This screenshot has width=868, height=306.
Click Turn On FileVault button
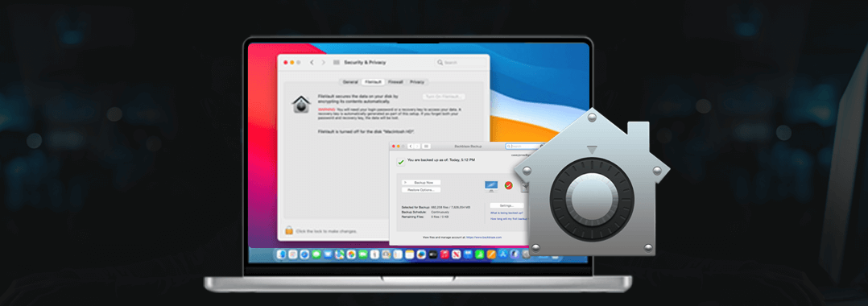click(x=444, y=97)
